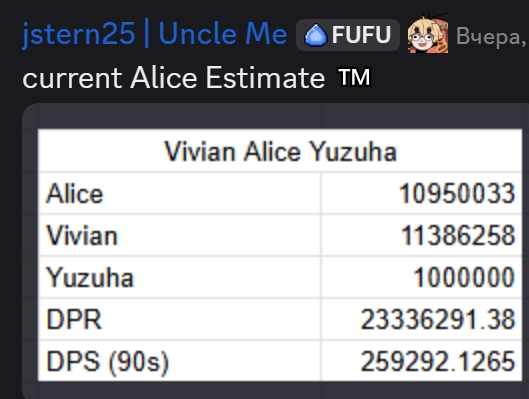The height and width of the screenshot is (399, 529).
Task: Click the blue water droplet tag icon
Action: [x=315, y=35]
